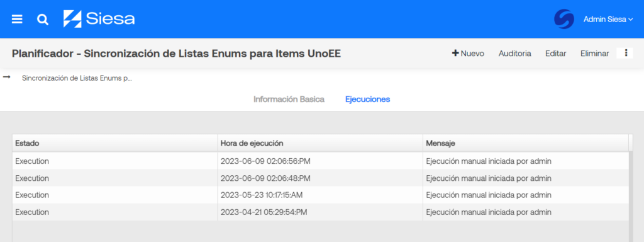Click the search magnifier icon
644x242 pixels.
pyautogui.click(x=43, y=20)
